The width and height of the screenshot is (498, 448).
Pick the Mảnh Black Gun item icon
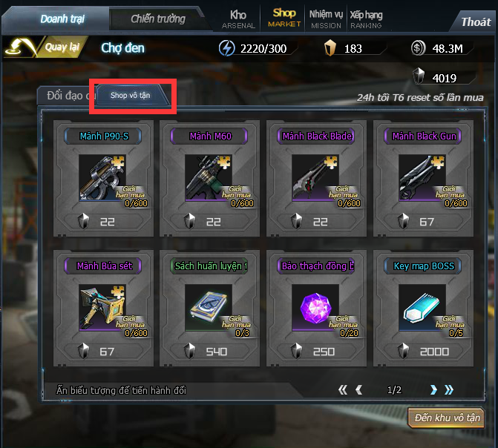click(x=422, y=178)
